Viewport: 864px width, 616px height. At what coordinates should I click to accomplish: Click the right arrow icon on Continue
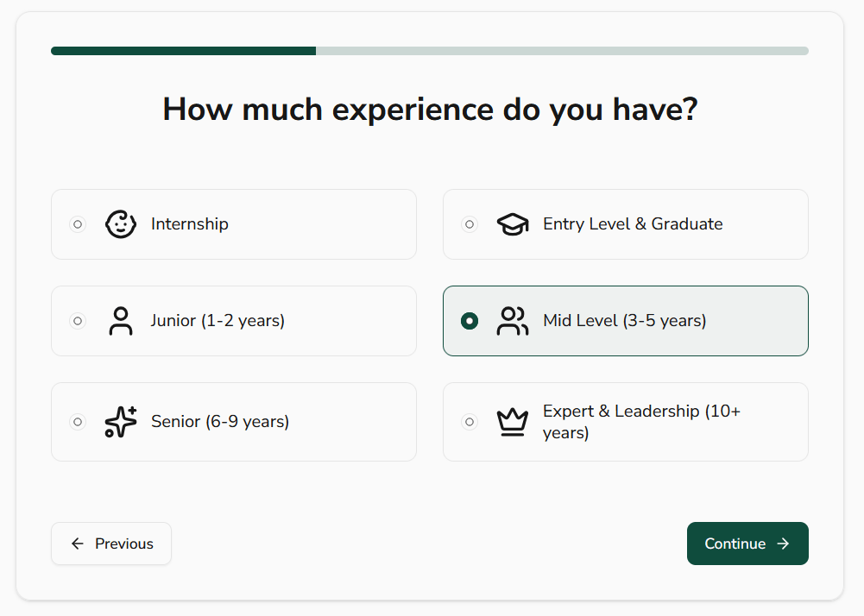coord(783,544)
